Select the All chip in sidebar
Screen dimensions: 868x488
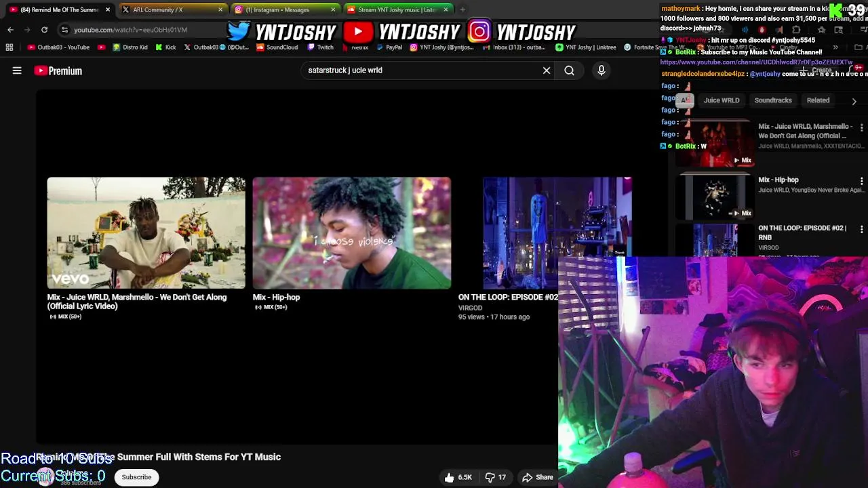tap(684, 100)
